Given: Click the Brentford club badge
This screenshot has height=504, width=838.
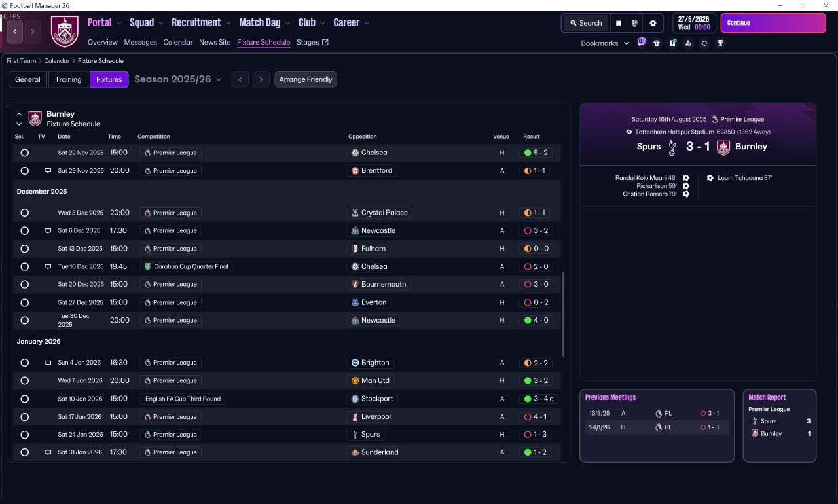Looking at the screenshot, I should [x=355, y=170].
